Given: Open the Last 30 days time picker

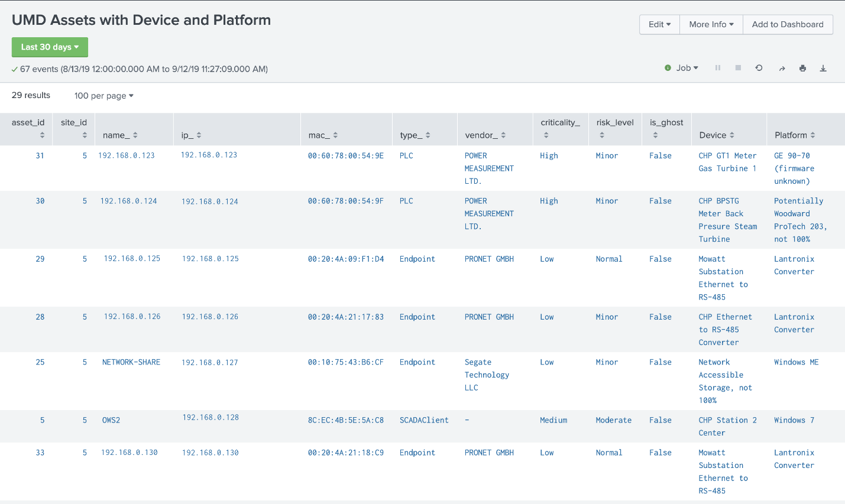Looking at the screenshot, I should (50, 47).
